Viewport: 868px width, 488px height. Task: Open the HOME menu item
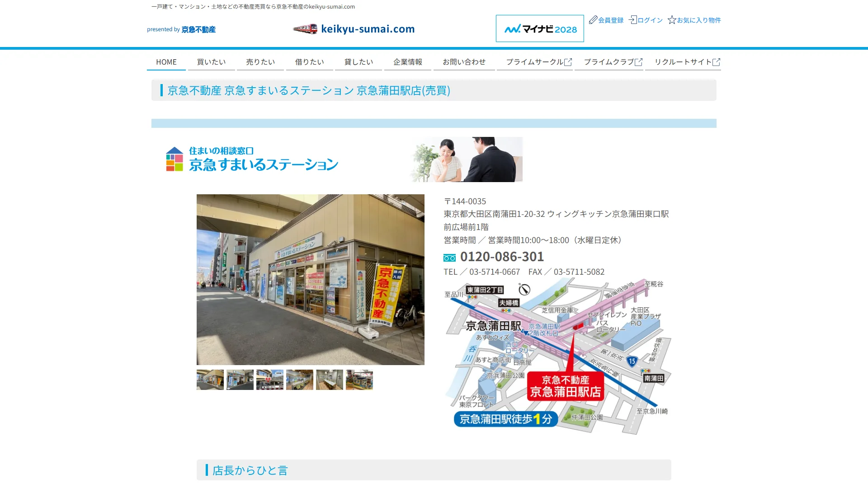click(166, 62)
